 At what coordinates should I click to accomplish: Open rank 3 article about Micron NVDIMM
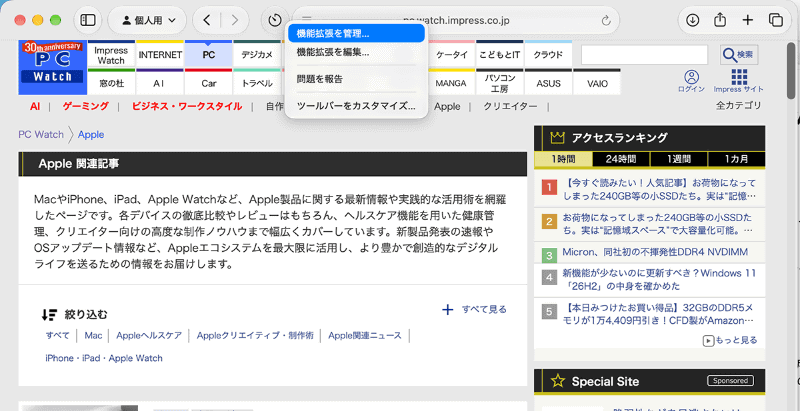tap(655, 252)
